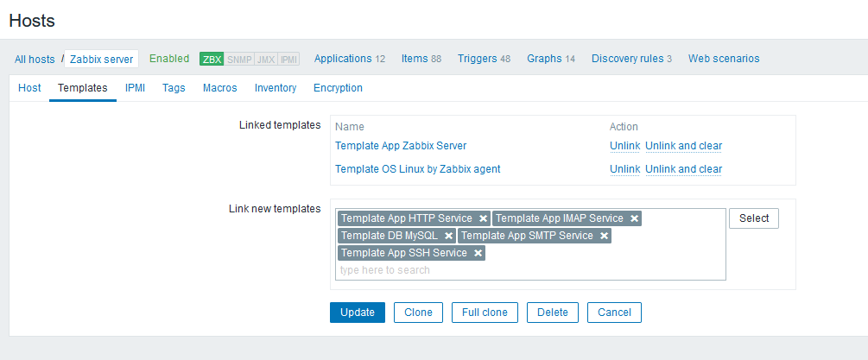Click the Cancel button

[x=614, y=313]
